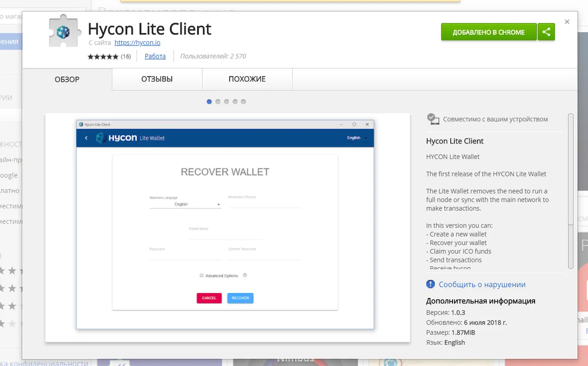588x366 pixels.
Task: Select the fifth carousel dot
Action: pyautogui.click(x=243, y=101)
